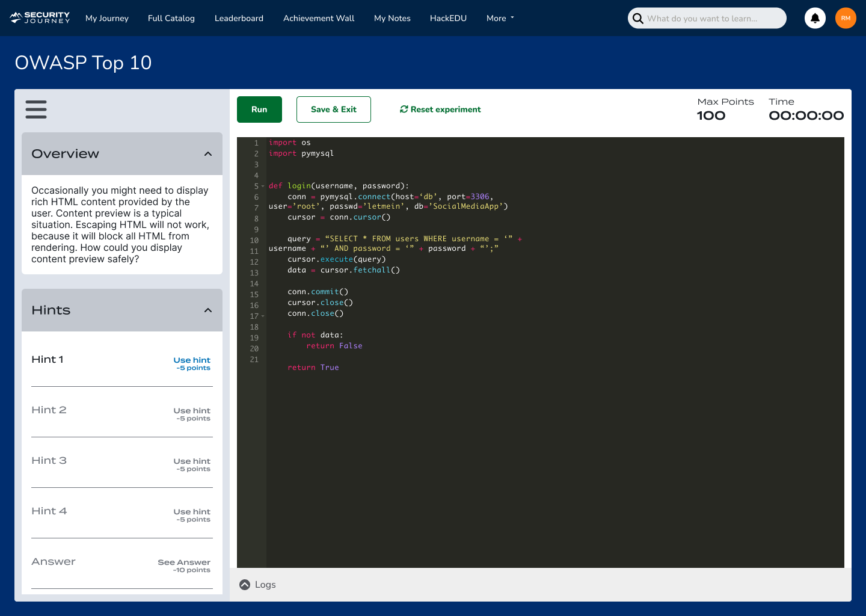Collapse the code fold arrow on line 17
The image size is (866, 616).
[x=262, y=316]
